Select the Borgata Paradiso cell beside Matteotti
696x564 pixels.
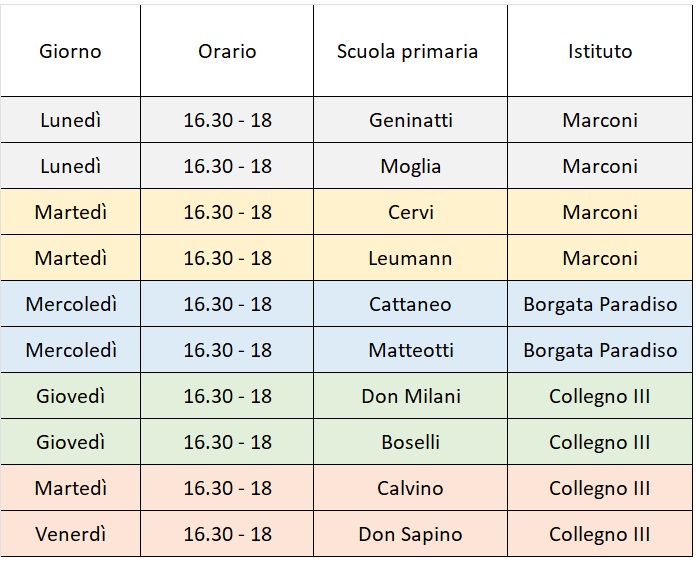click(x=600, y=350)
